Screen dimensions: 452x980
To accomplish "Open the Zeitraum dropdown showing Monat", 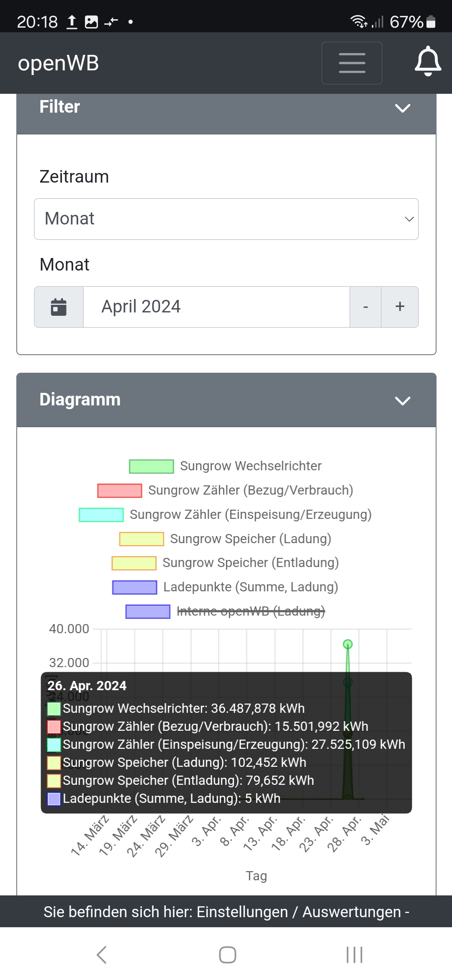I will [x=226, y=219].
